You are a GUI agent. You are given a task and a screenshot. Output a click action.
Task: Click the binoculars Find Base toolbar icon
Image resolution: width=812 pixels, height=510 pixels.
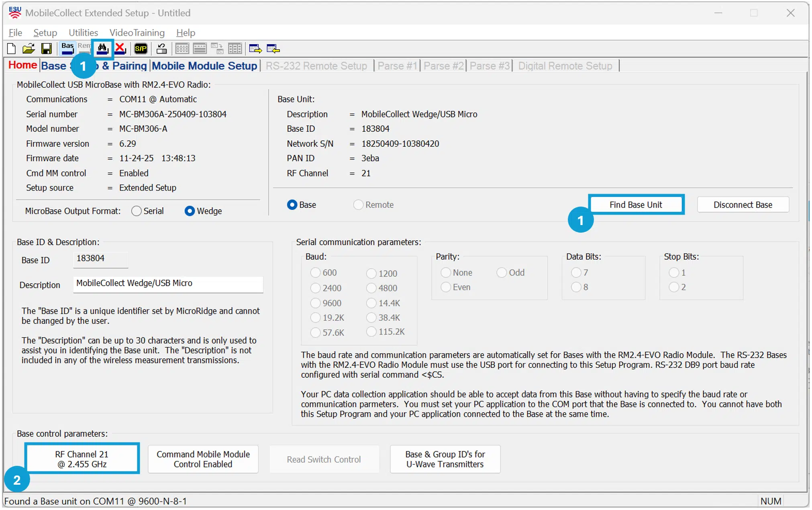pos(102,49)
